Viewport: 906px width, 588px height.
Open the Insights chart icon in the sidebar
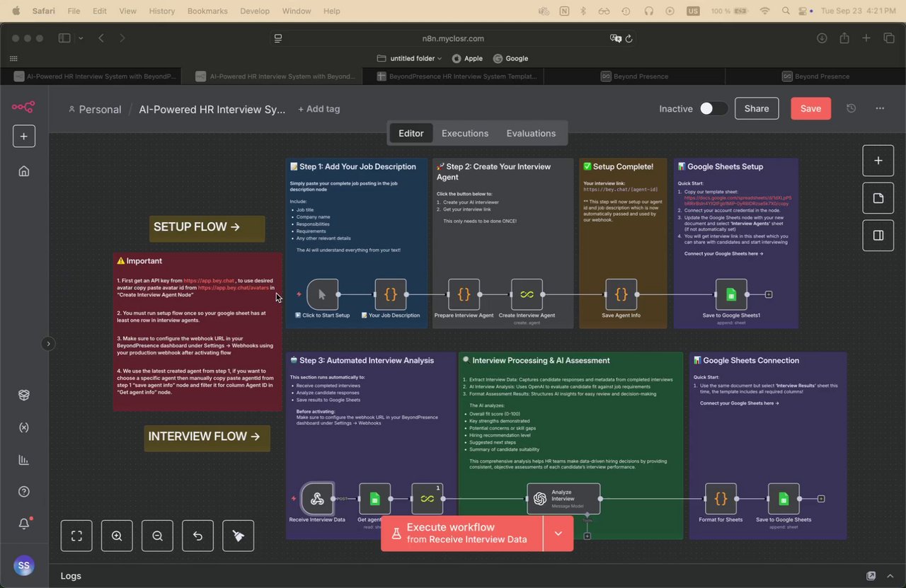(23, 460)
